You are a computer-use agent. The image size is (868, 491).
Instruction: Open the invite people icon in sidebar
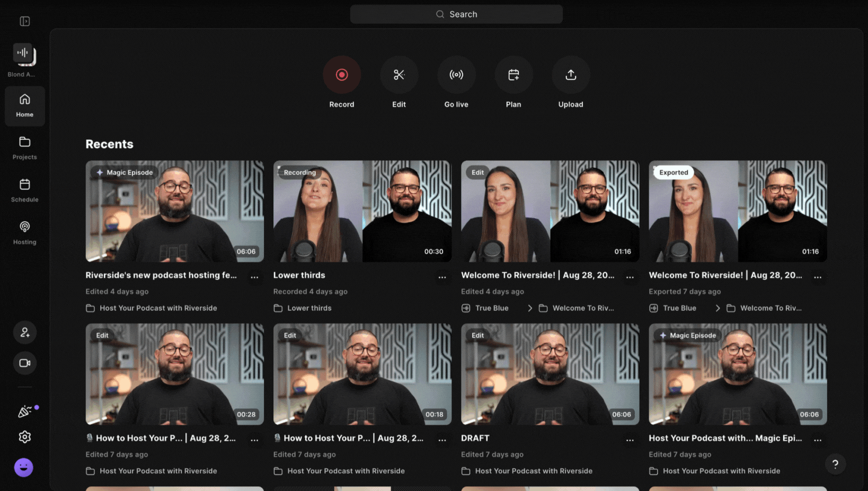(25, 333)
